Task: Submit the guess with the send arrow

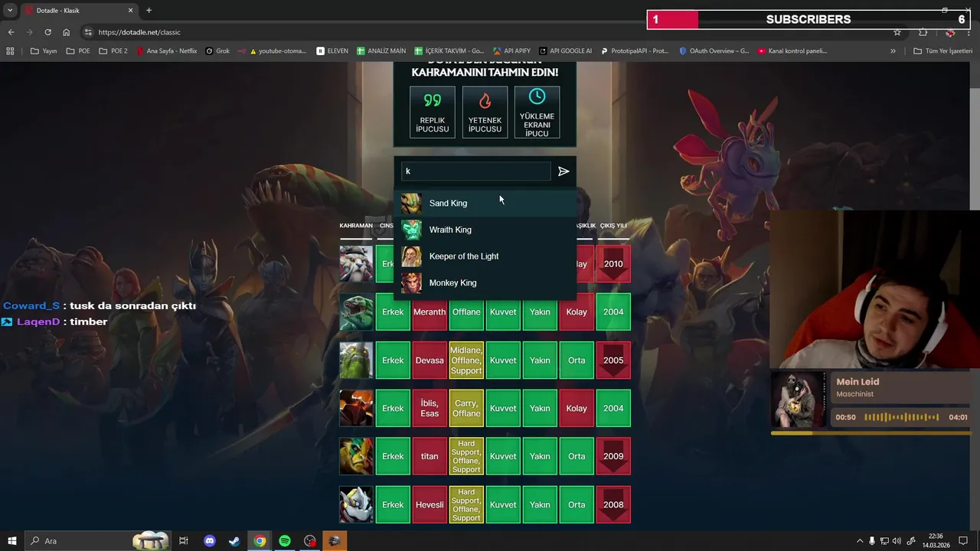Action: [x=563, y=171]
